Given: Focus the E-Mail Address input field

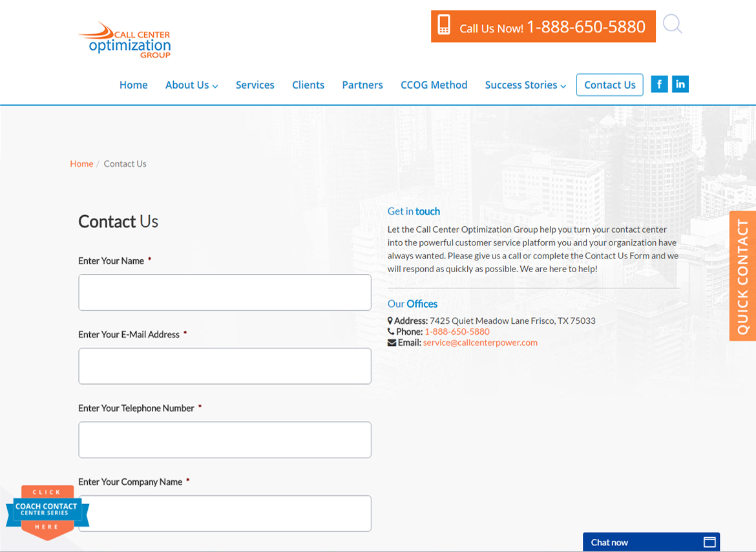Looking at the screenshot, I should pyautogui.click(x=225, y=366).
